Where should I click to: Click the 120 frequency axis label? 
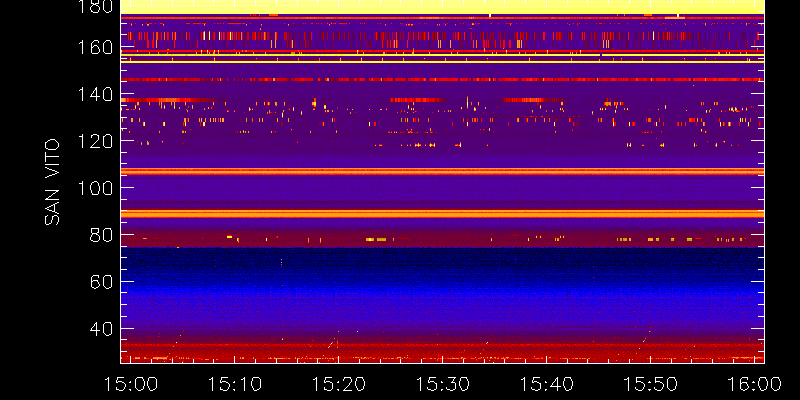[x=95, y=141]
